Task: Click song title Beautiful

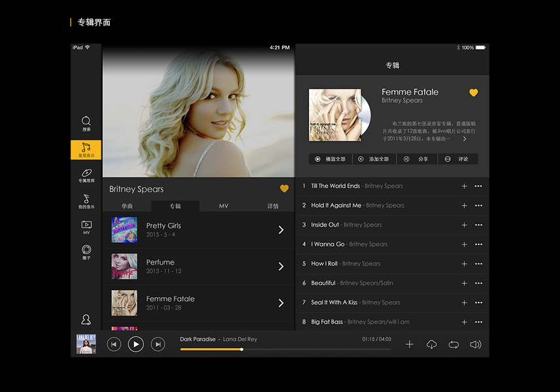Action: coord(323,283)
